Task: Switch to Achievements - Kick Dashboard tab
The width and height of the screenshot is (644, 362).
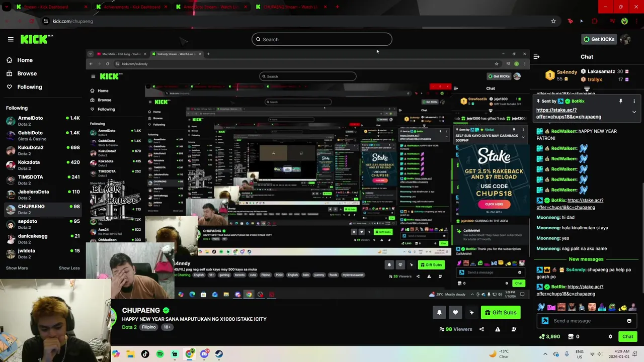Action: coord(132,7)
